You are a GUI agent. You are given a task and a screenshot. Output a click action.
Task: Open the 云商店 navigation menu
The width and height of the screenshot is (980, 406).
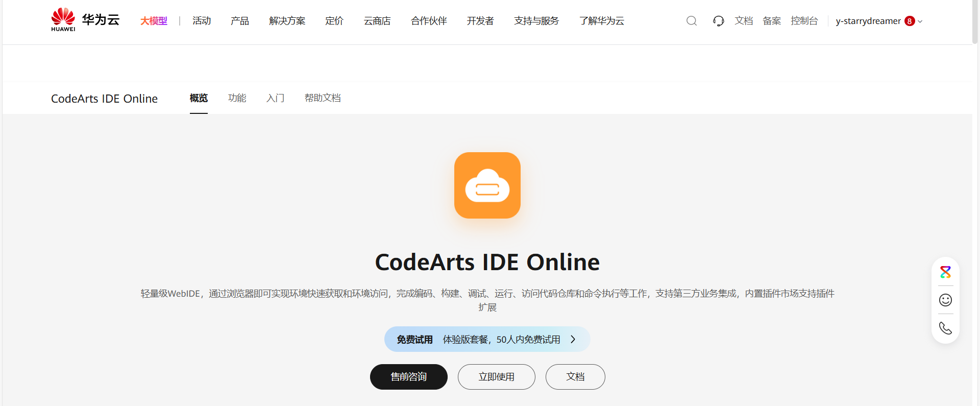click(377, 21)
